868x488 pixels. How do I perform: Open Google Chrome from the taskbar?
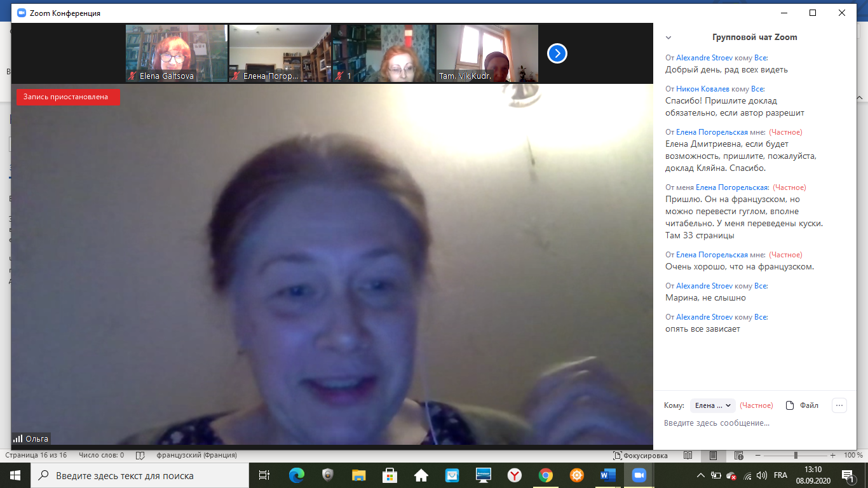[x=546, y=475]
